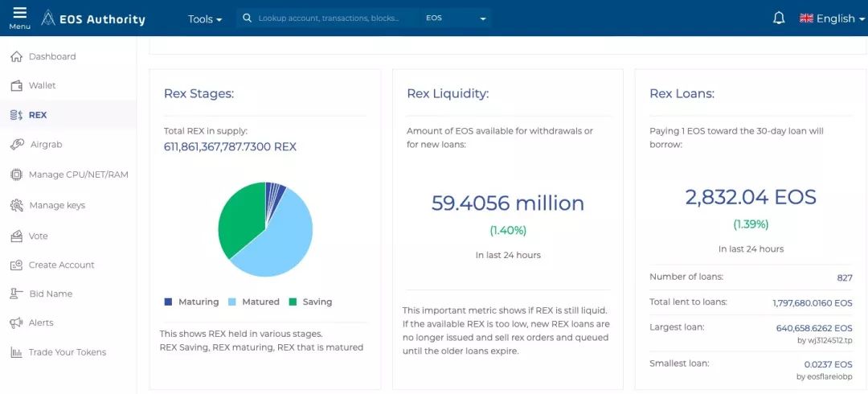The width and height of the screenshot is (868, 394).
Task: Click the (1.39%) loans change
Action: click(751, 224)
